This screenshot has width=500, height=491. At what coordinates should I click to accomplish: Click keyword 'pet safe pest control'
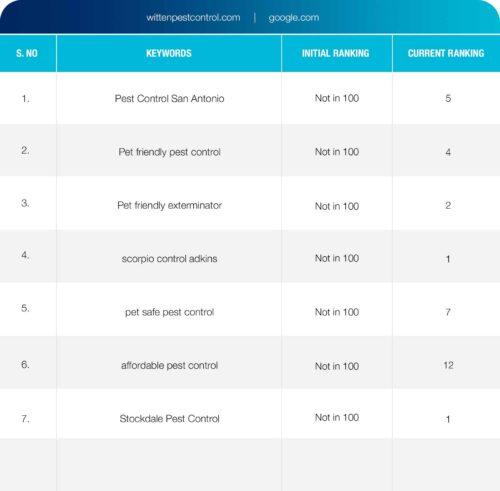(x=169, y=312)
